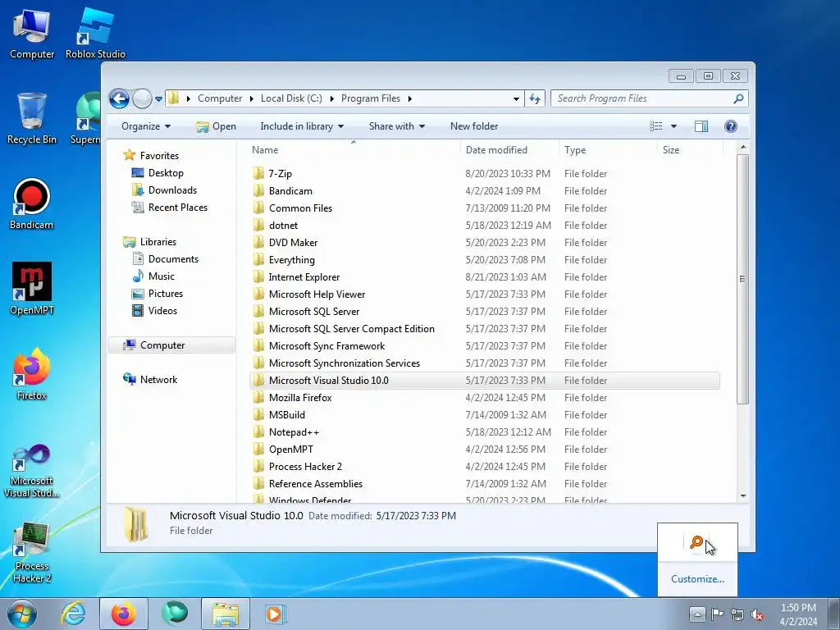Click the Back navigation arrow in Explorer
Image resolution: width=840 pixels, height=630 pixels.
tap(119, 98)
